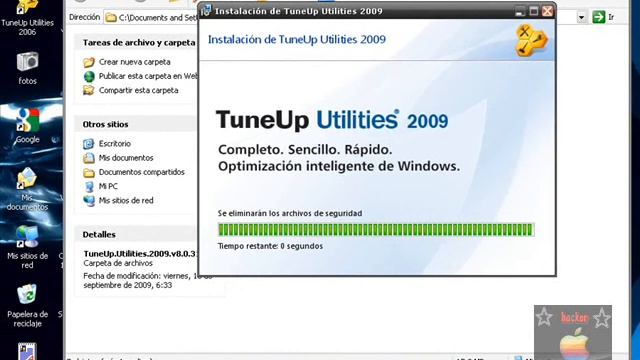Click the Tiempo restante: 0 segundos text
This screenshot has height=360, width=640.
[x=270, y=246]
